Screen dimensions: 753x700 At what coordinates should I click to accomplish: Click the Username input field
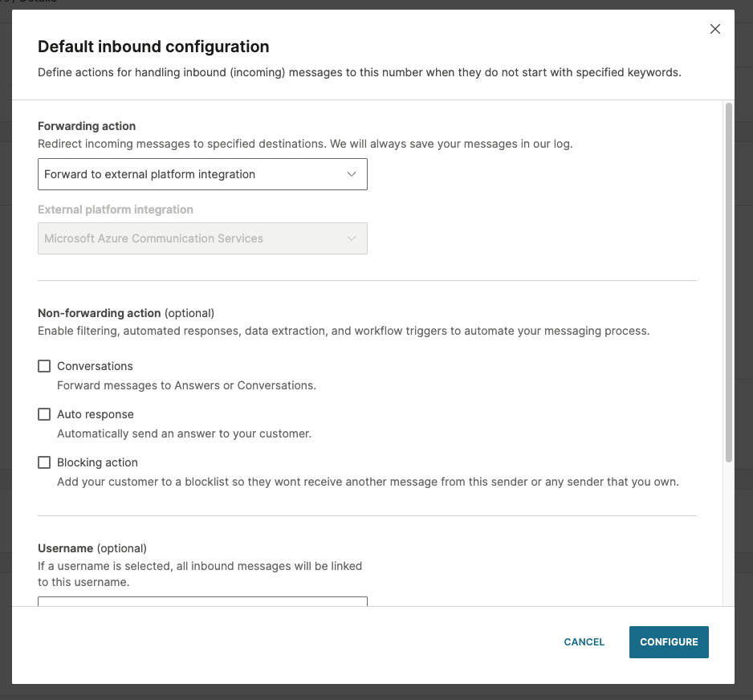tap(202, 601)
